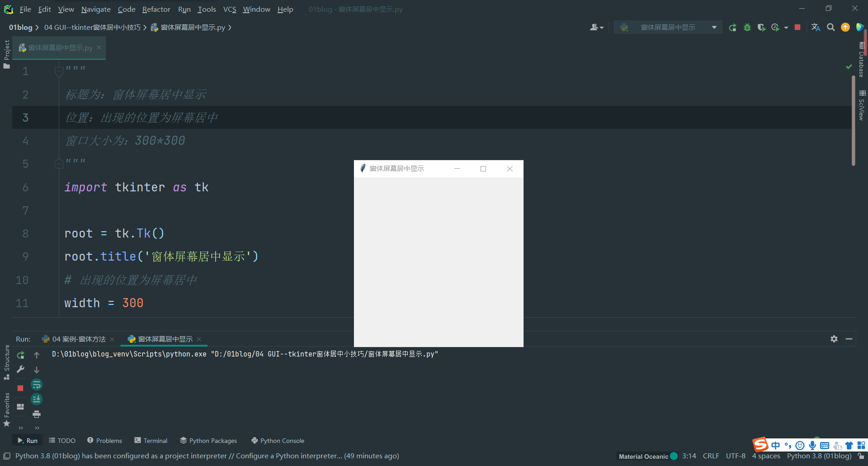
Task: Toggle soft-wrap in Run console
Action: point(37,385)
